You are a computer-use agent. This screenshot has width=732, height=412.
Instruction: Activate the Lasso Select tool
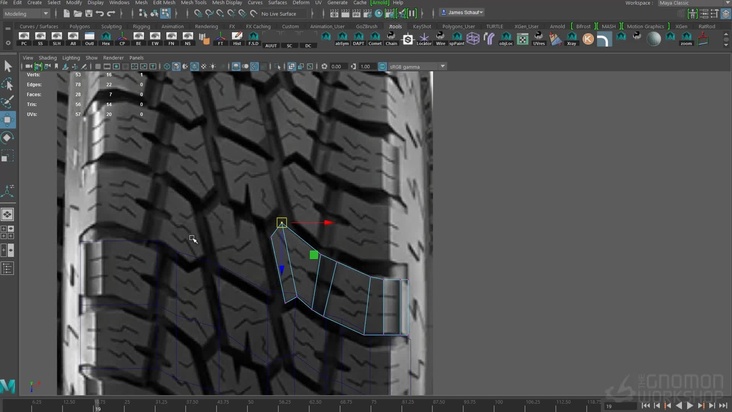[7, 84]
